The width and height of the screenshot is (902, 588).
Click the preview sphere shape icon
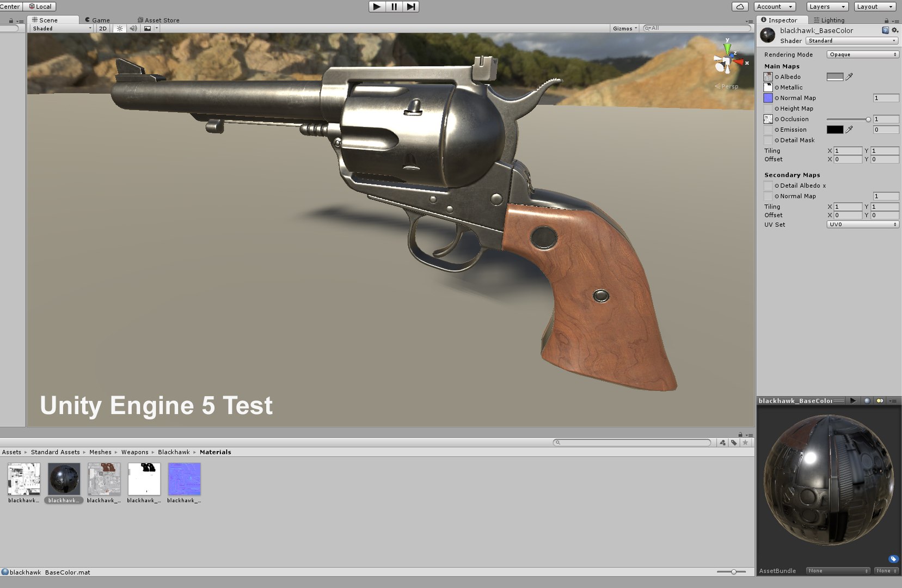[x=867, y=401]
